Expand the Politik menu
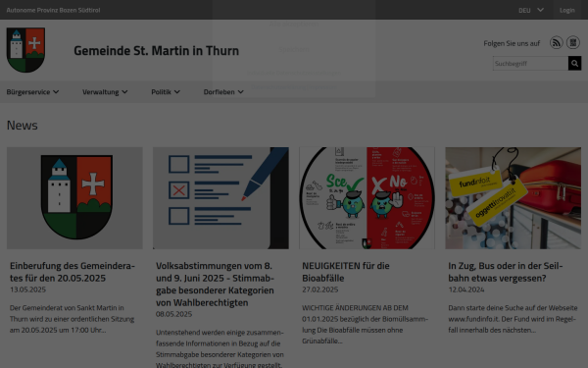The image size is (588, 368). pos(166,92)
